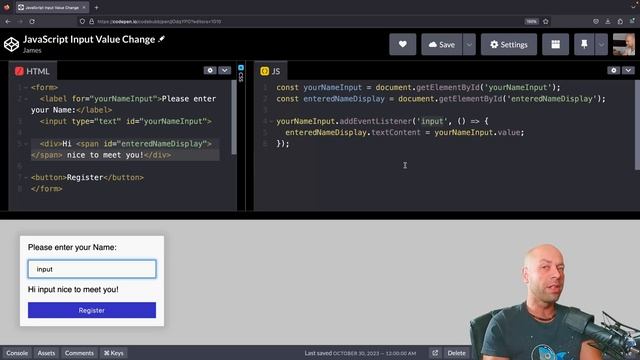Save the pen with Save button
This screenshot has width=640, height=360.
442,44
